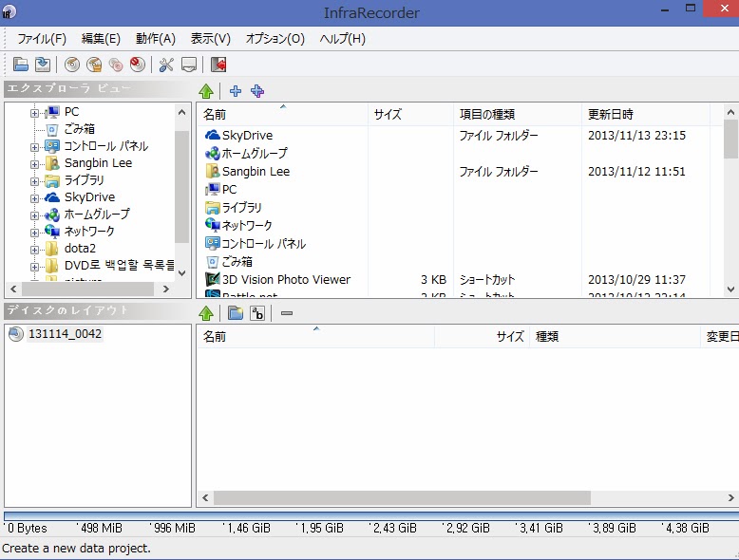Open the オプション(O) menu

[x=275, y=39]
